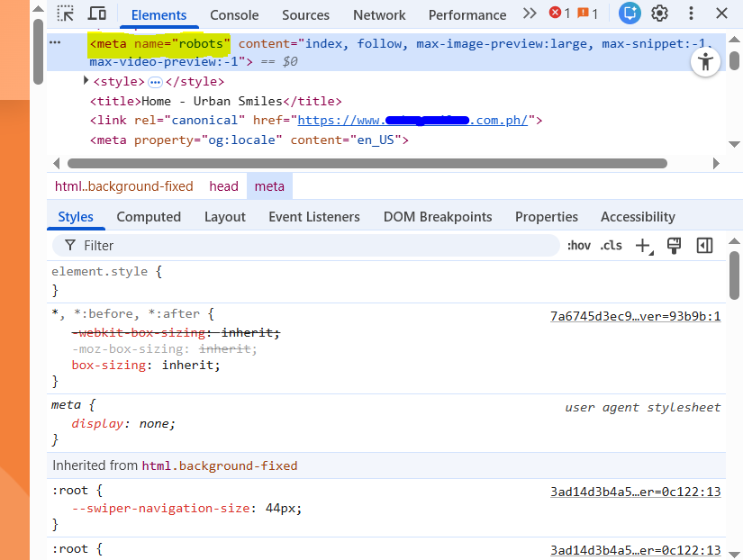Click the red error count indicator
The image size is (743, 560).
559,14
